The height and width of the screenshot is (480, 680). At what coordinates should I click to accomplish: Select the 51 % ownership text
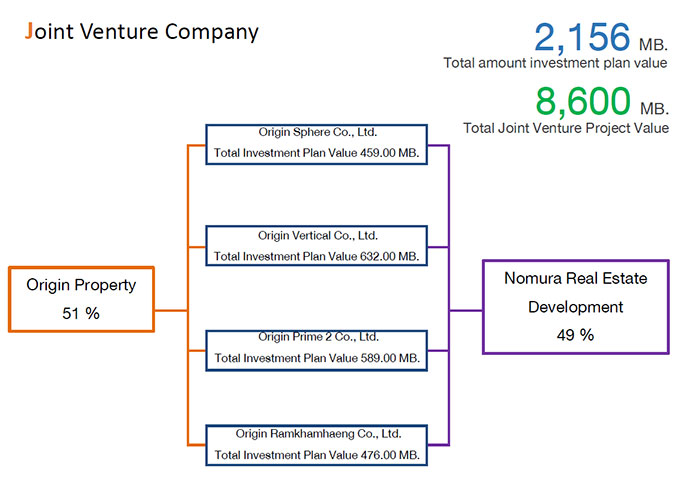pyautogui.click(x=81, y=313)
